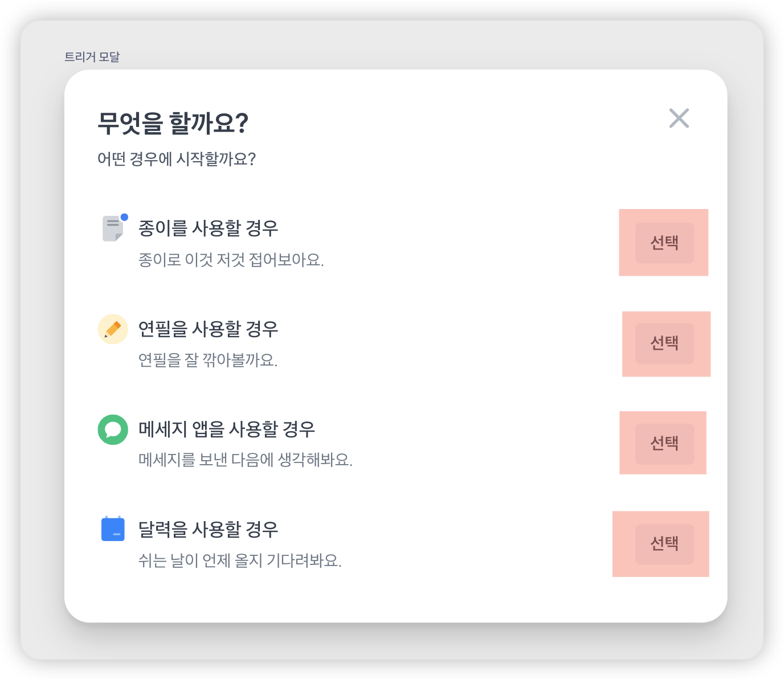
Task: Click the orange pencil icon
Action: 113,329
